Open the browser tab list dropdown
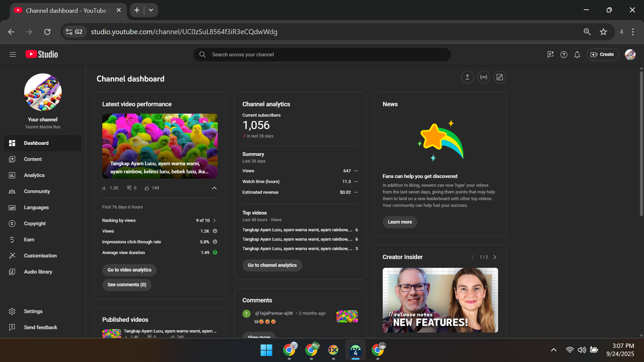The width and height of the screenshot is (644, 362). click(x=151, y=10)
